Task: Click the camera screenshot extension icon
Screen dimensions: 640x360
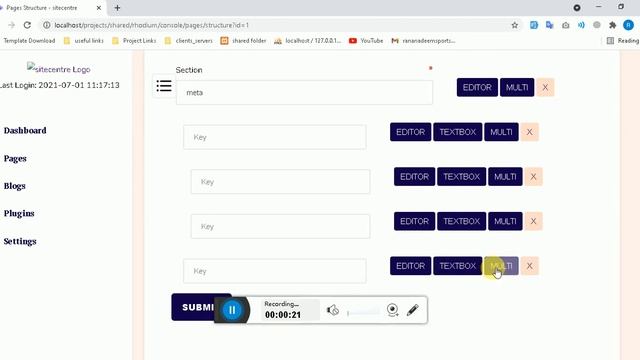Action: [x=565, y=25]
